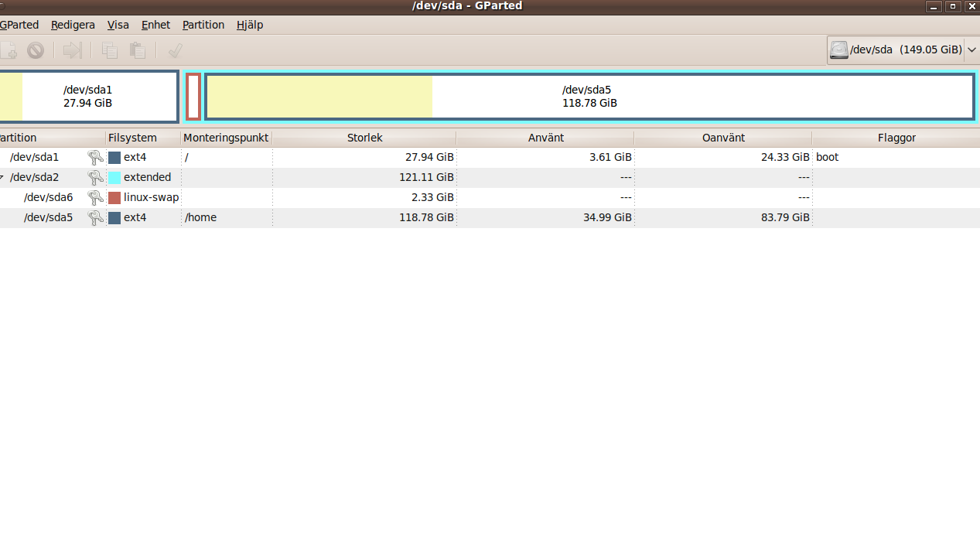Click the "34.99 GiB" used cell
Viewport: 980px width, 556px height.
click(607, 217)
